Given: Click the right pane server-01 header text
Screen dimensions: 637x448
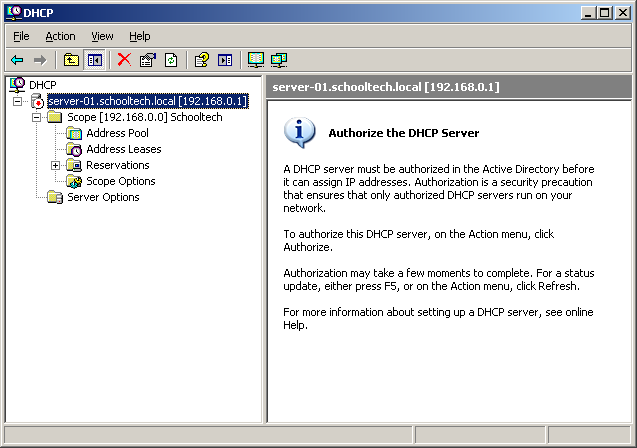Looking at the screenshot, I should (386, 87).
